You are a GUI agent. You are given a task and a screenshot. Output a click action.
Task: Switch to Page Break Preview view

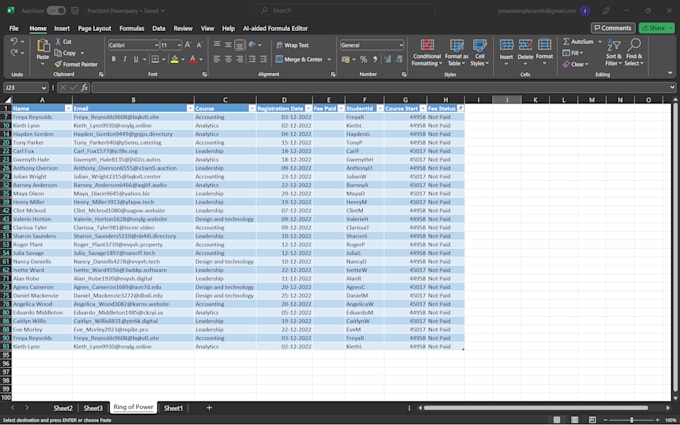click(x=592, y=419)
